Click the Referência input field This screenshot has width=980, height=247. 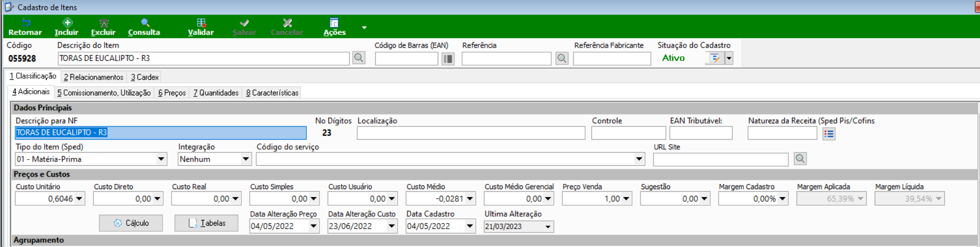[x=506, y=58]
